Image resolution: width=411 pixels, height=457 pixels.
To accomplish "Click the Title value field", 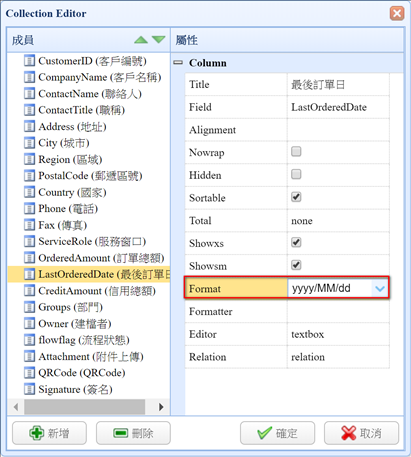I will click(338, 84).
